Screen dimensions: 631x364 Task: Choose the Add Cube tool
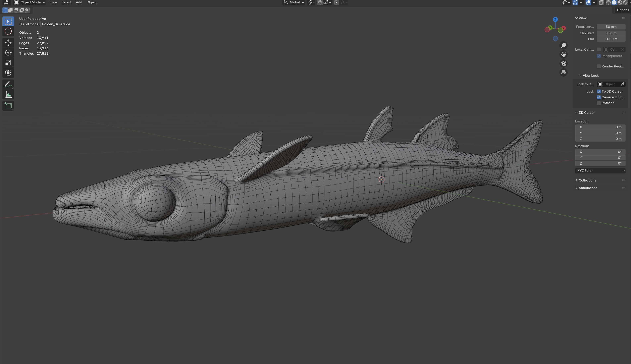(x=8, y=106)
